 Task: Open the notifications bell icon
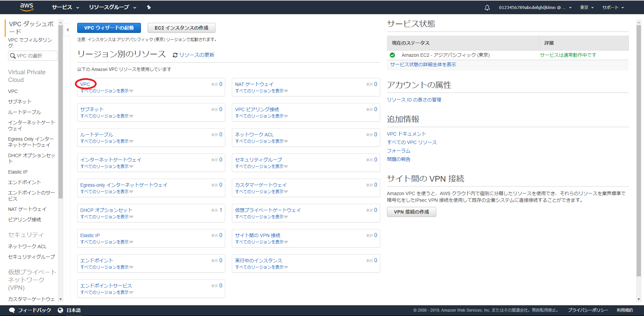[x=487, y=7]
